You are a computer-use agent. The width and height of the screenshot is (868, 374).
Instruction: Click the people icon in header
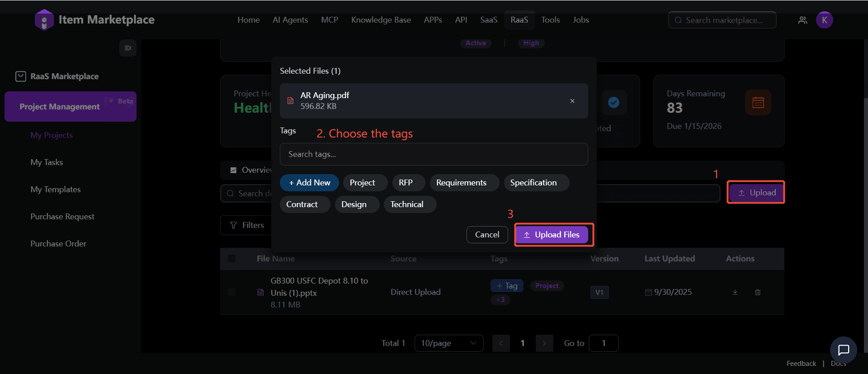pyautogui.click(x=802, y=20)
